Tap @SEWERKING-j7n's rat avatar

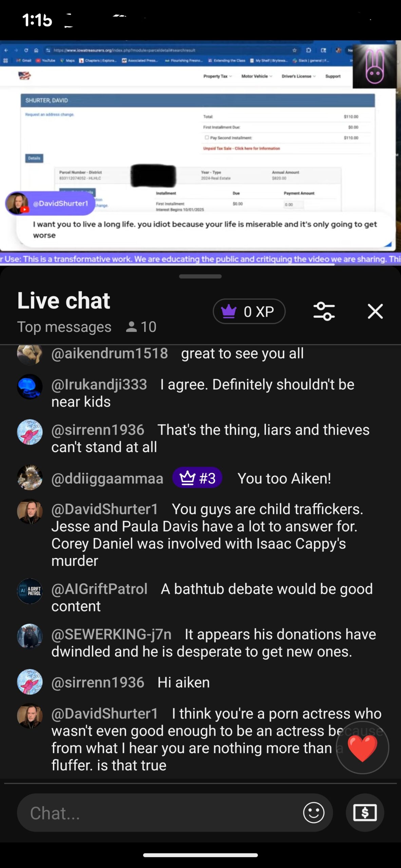coord(30,636)
